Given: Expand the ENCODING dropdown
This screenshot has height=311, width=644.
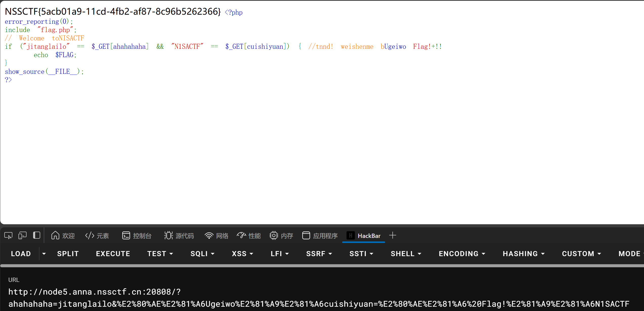Looking at the screenshot, I should (462, 254).
